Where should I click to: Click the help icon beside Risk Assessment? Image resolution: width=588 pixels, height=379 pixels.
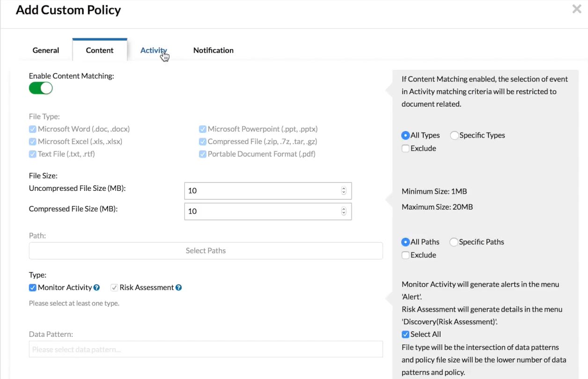pyautogui.click(x=179, y=288)
